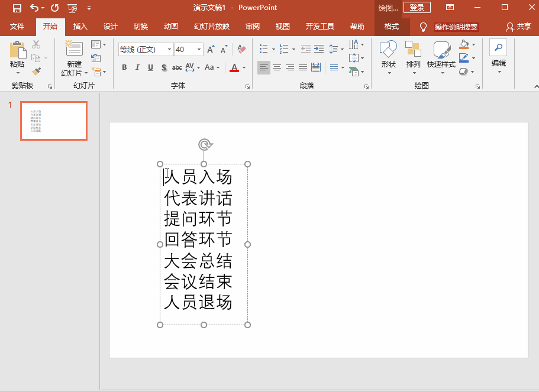Click the Reset Slide icon
This screenshot has height=392, width=539.
[x=96, y=58]
